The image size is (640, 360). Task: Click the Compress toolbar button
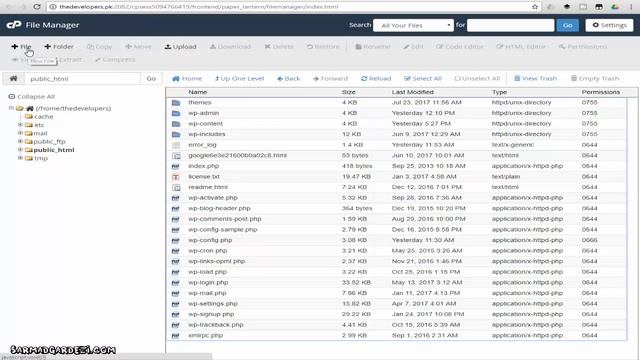pos(115,60)
